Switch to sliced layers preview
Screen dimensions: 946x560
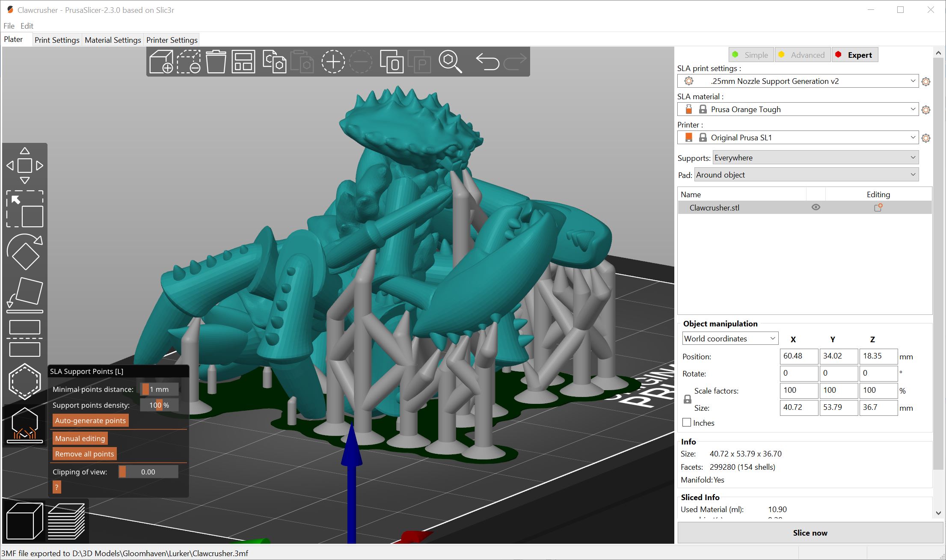tap(66, 521)
